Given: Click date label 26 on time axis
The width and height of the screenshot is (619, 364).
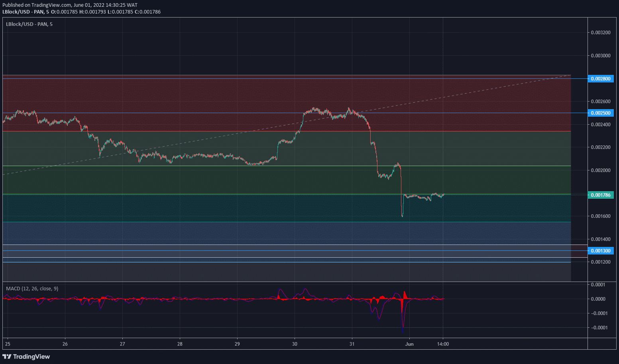Looking at the screenshot, I should click(65, 344).
